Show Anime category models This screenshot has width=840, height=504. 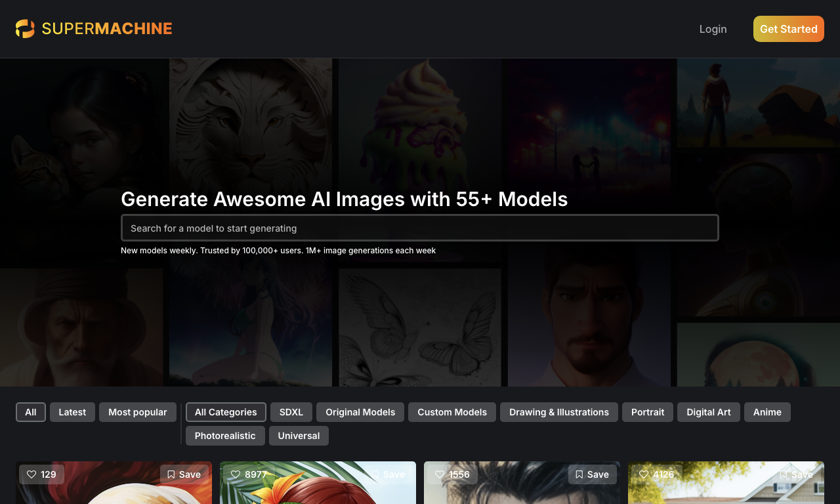point(767,412)
